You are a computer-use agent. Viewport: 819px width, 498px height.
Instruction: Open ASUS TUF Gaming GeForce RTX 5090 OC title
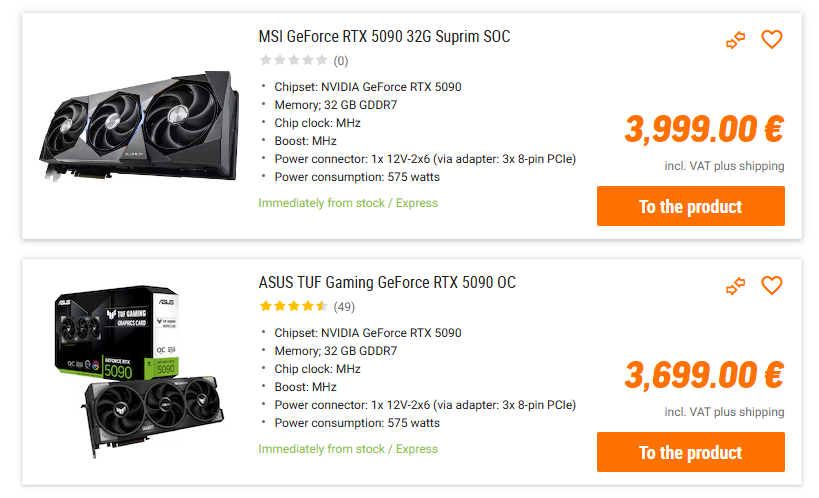click(x=387, y=283)
